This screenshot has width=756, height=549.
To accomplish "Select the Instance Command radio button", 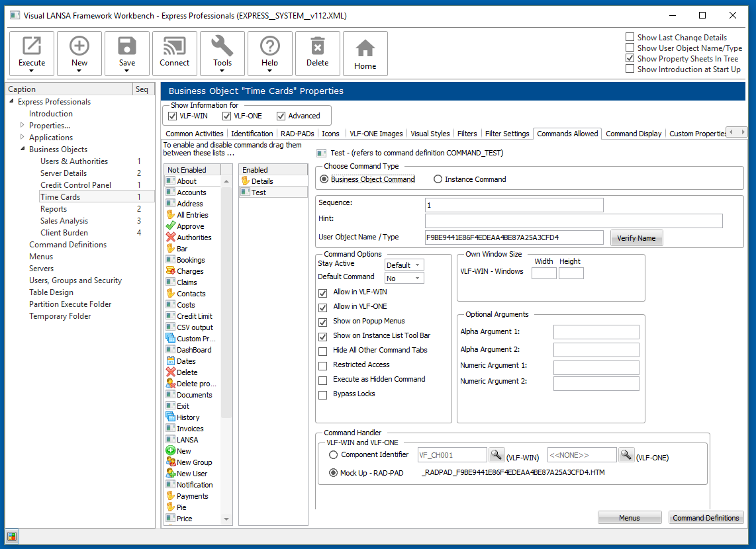I will 438,179.
